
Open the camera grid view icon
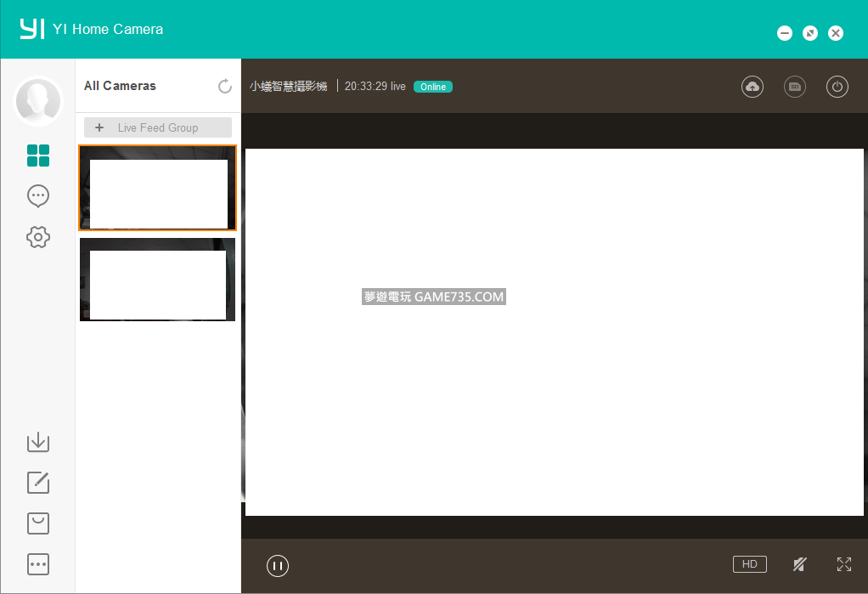38,156
